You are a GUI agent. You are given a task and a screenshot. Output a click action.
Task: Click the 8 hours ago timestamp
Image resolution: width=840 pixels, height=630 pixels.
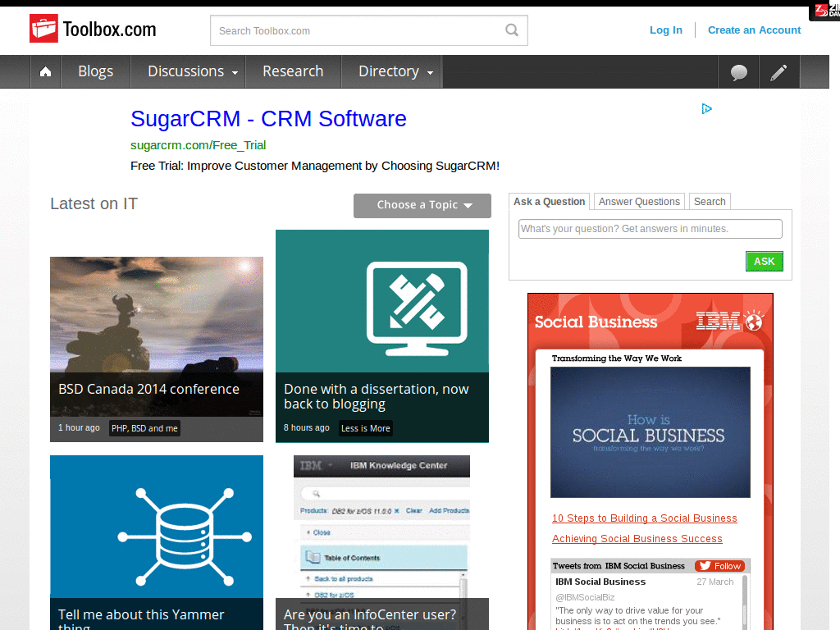coord(307,427)
